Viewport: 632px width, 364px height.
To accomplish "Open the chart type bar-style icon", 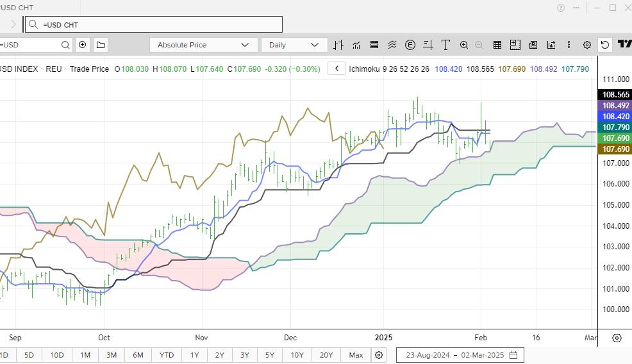I will coord(338,45).
